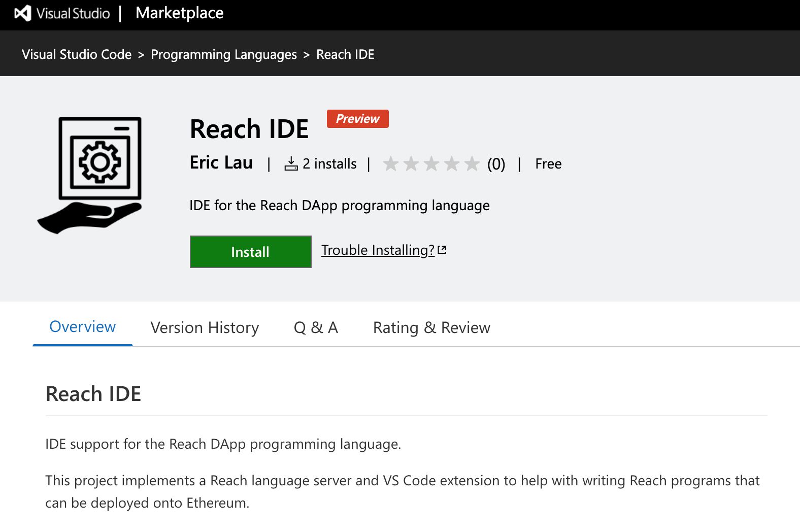Click the 'IDE support for the Reach DApp' sentence
This screenshot has height=532, width=800.
click(x=223, y=444)
